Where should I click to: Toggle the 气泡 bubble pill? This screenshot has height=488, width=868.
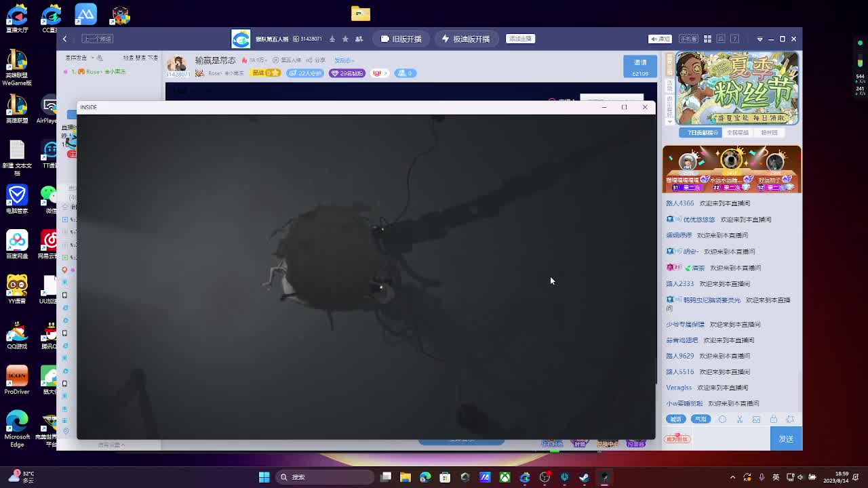click(701, 419)
